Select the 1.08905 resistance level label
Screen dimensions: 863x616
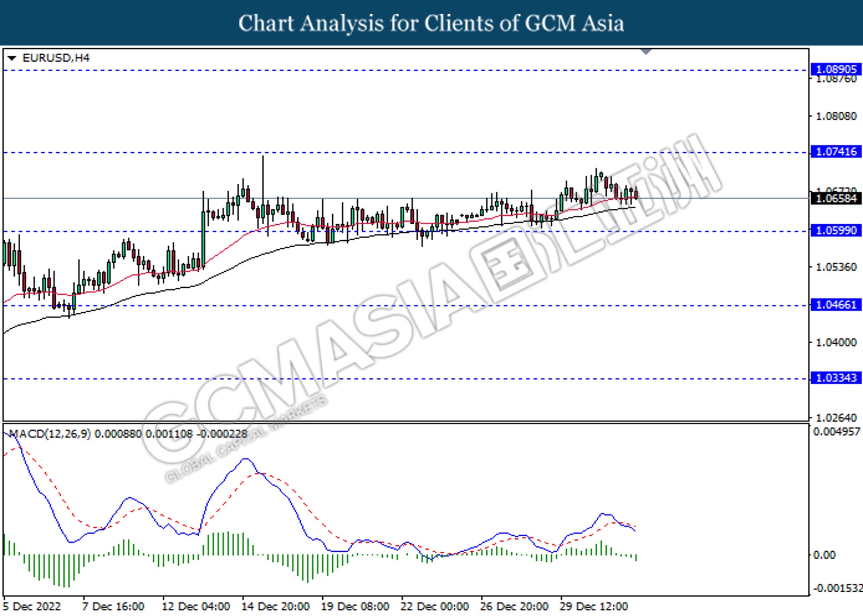(836, 69)
